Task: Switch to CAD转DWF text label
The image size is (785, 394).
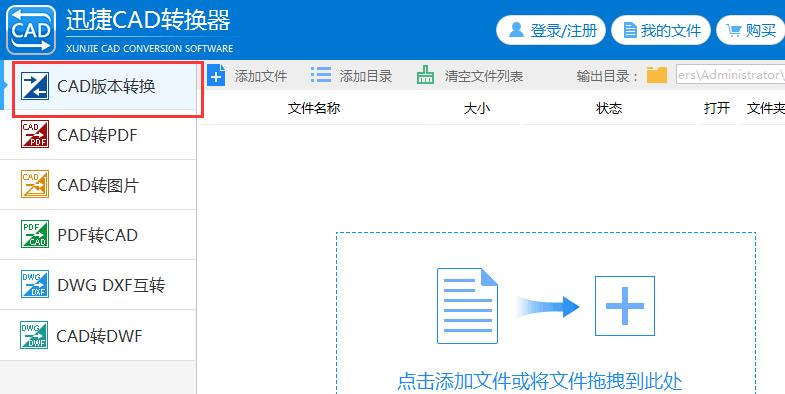Action: pyautogui.click(x=99, y=335)
